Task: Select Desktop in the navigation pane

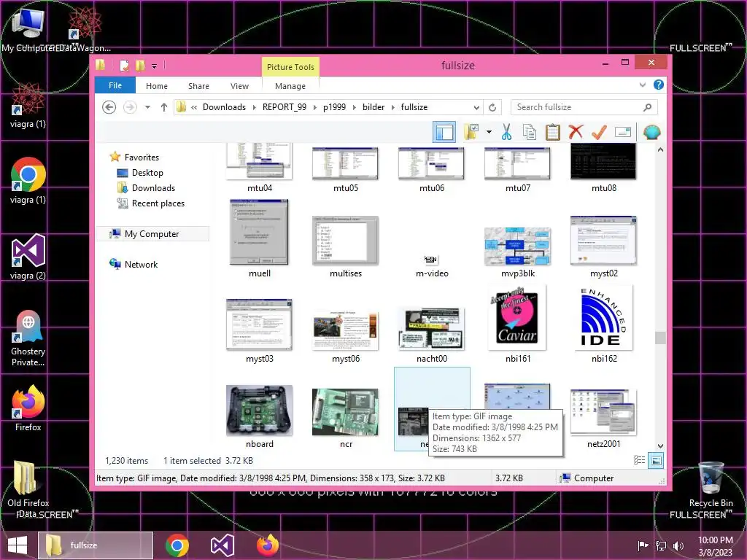Action: click(147, 172)
